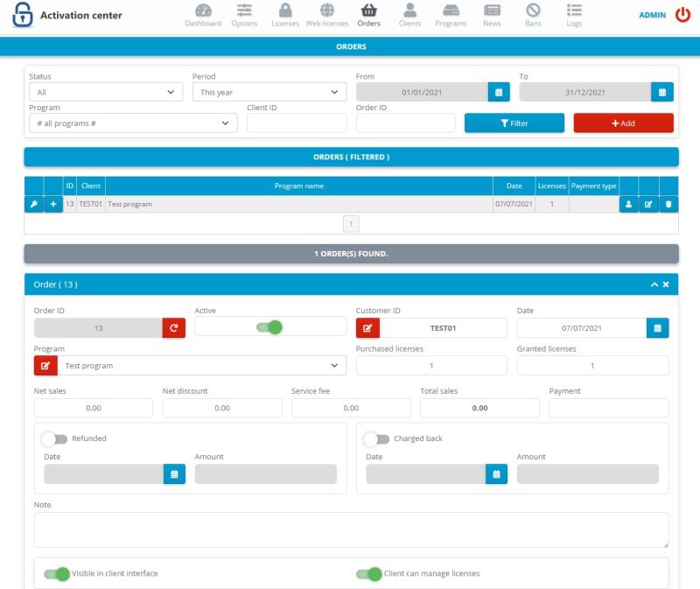Viewport: 700px width, 589px height.
Task: Select page 1 in orders pagination
Action: [351, 224]
